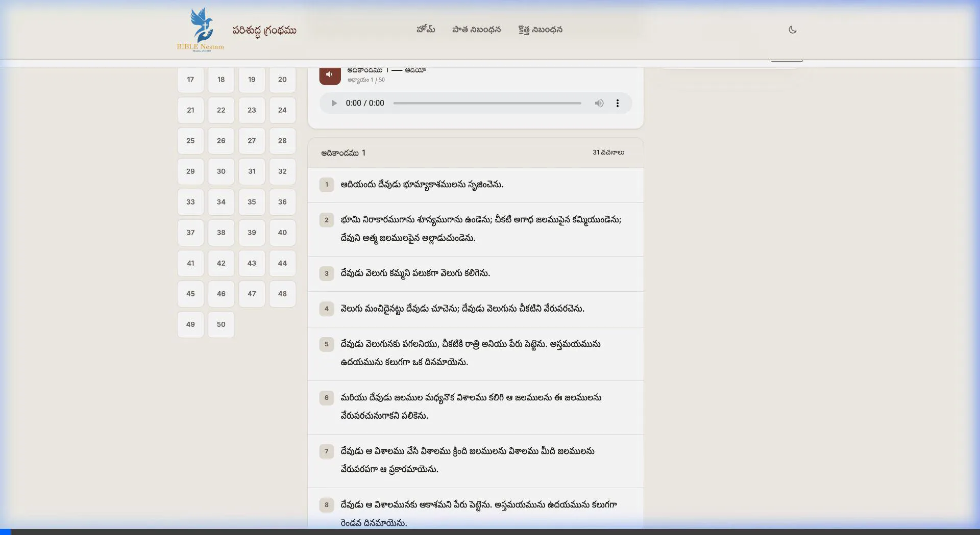Select chapter 32 from the chapter list
The image size is (980, 535).
[x=282, y=171]
